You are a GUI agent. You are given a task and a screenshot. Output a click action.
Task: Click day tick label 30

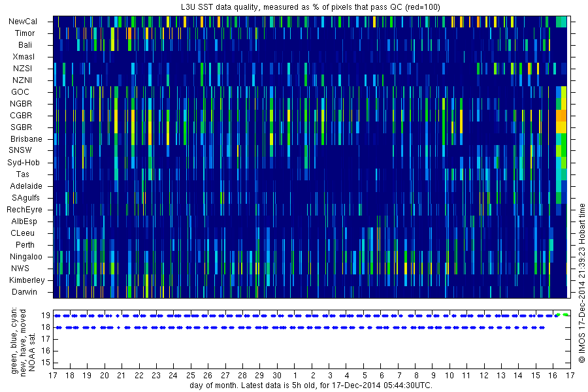pos(277,375)
